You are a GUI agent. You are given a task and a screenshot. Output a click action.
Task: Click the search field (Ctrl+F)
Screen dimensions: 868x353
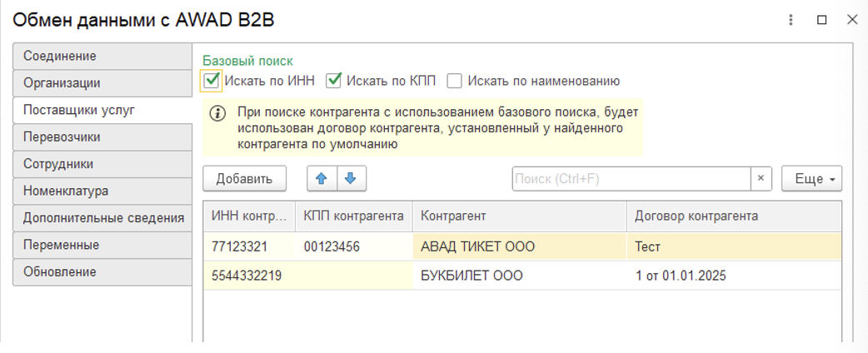click(631, 179)
